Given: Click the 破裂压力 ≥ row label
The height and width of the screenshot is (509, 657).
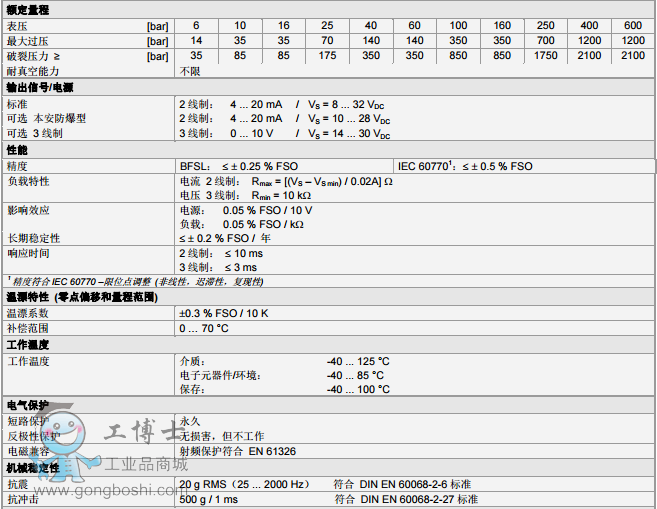Looking at the screenshot, I should [x=33, y=56].
